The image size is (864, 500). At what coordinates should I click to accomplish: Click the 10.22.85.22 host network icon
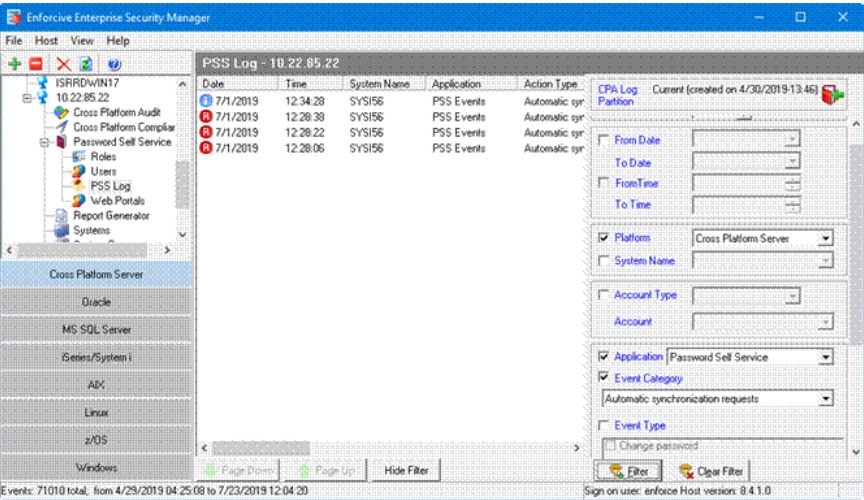click(42, 98)
